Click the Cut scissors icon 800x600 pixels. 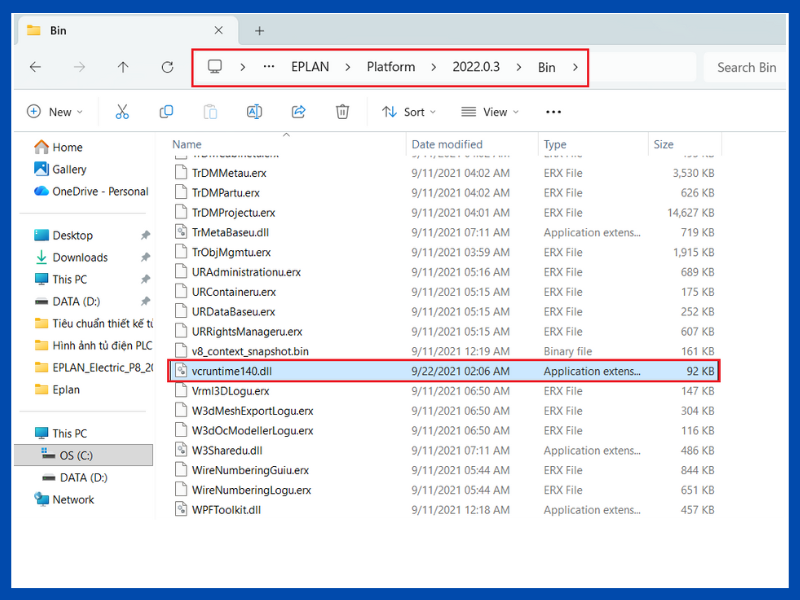click(122, 112)
